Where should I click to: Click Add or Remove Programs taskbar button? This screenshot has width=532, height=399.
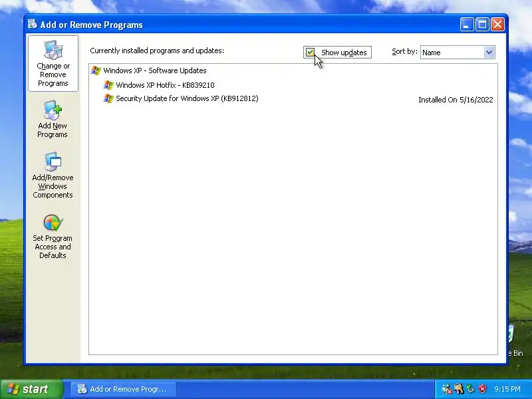(x=124, y=389)
